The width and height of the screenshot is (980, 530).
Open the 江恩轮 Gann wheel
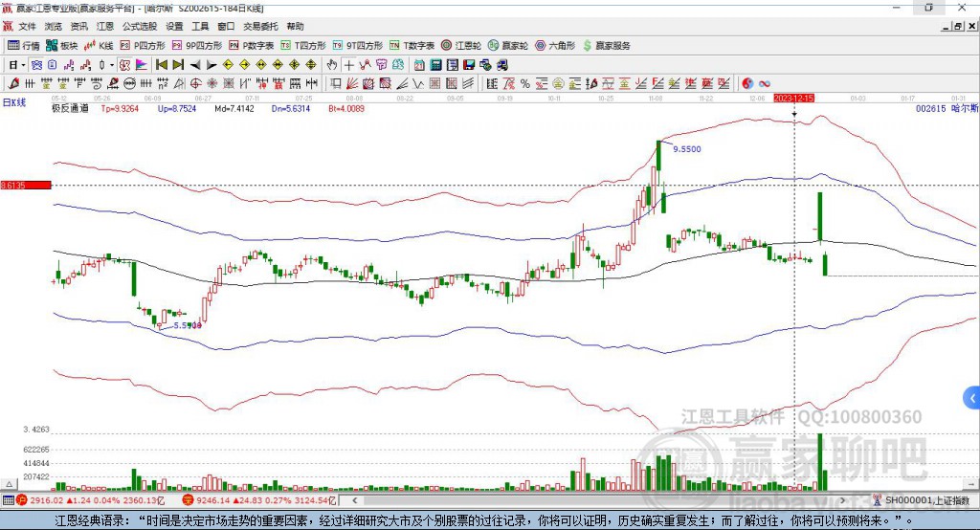pyautogui.click(x=461, y=46)
